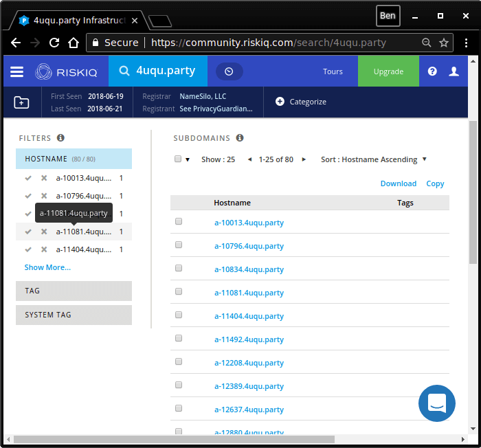
Task: Exclude a-10013.4uqu filter with X icon
Action: coord(44,178)
